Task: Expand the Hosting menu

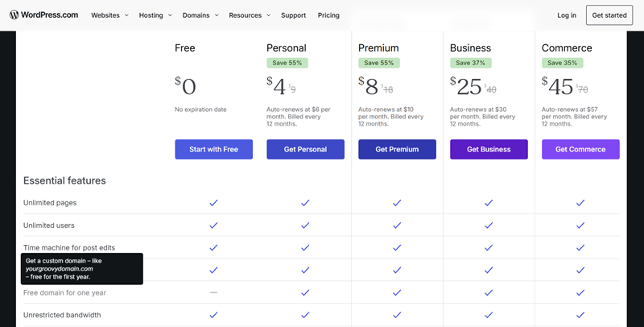Action: [x=155, y=15]
